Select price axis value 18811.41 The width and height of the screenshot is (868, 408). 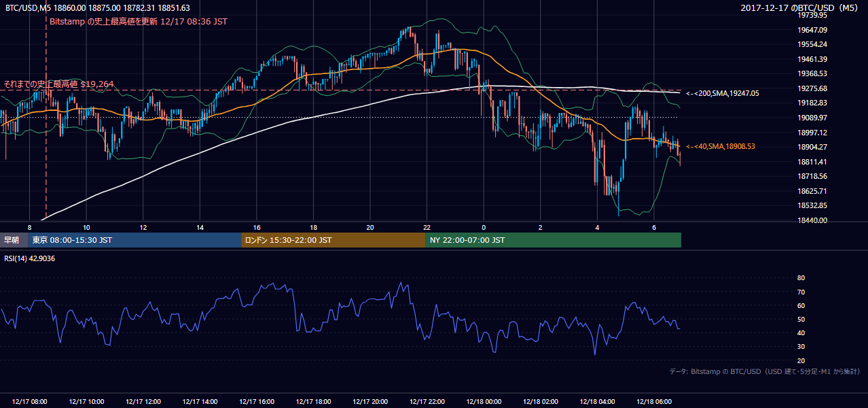[812, 162]
